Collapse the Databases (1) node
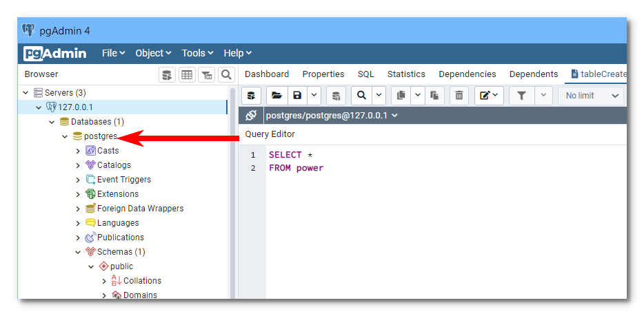 click(x=52, y=122)
